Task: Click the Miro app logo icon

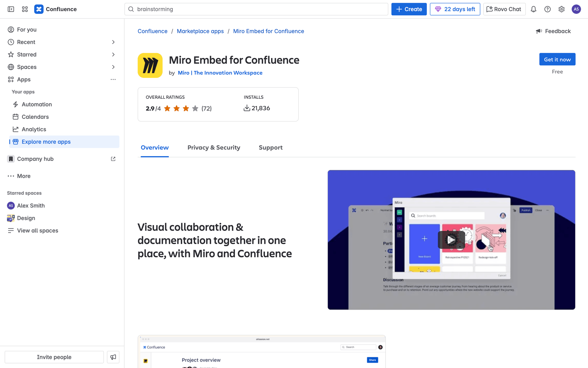Action: (x=150, y=65)
